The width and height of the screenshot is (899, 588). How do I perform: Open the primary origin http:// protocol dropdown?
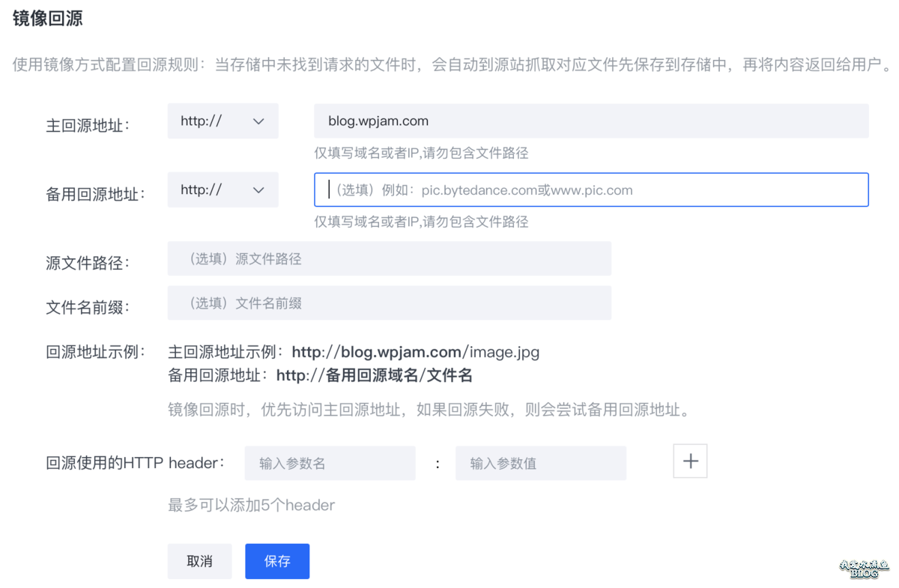pos(223,121)
